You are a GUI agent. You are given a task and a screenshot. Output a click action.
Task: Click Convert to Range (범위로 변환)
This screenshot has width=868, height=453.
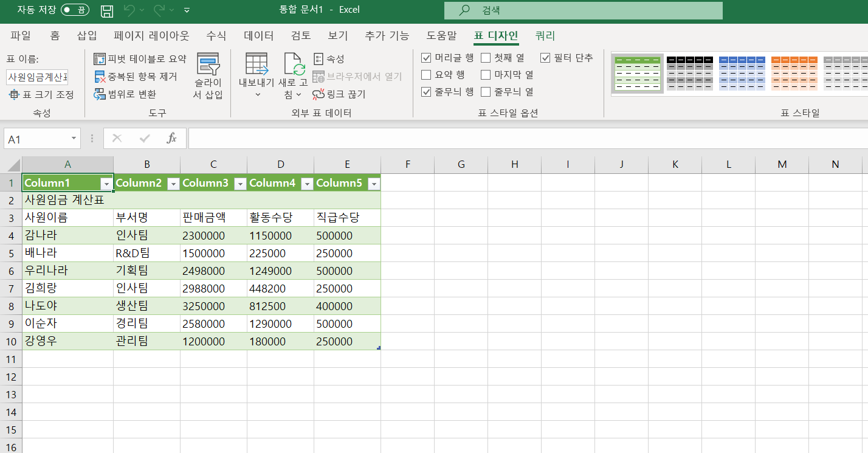click(125, 94)
